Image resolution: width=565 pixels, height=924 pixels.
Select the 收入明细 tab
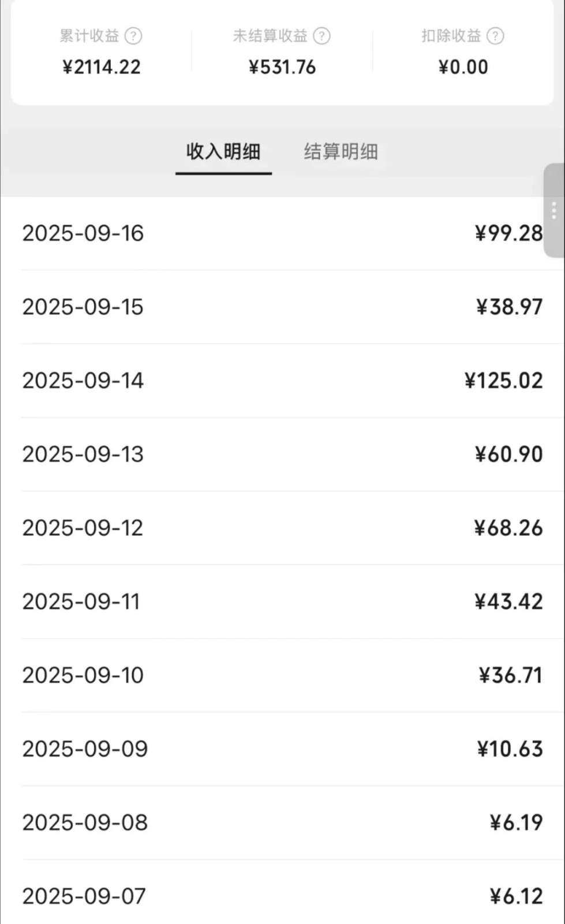click(x=223, y=152)
